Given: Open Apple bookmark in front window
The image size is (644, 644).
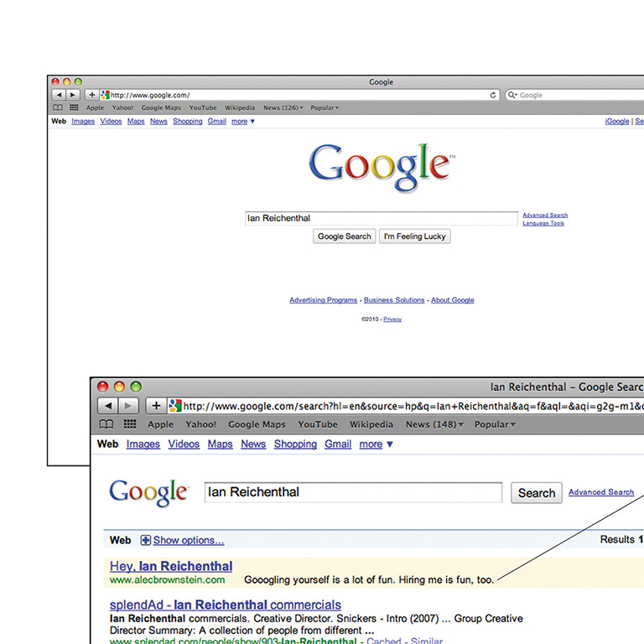Looking at the screenshot, I should 161,424.
